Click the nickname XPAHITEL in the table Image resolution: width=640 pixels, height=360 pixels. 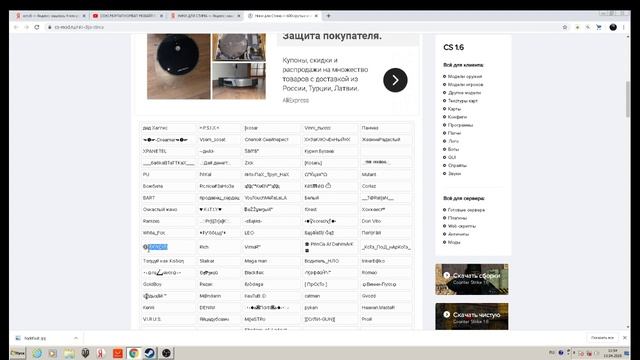tap(155, 151)
